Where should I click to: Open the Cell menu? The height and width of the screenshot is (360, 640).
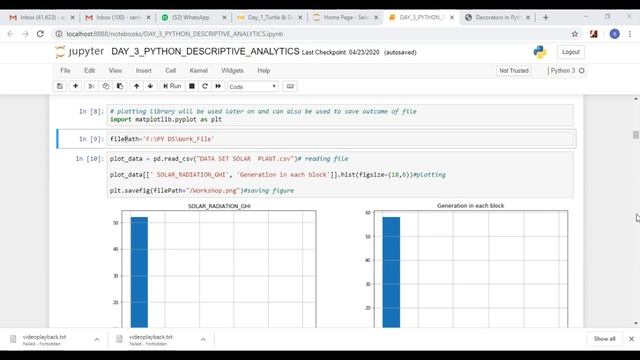[x=171, y=71]
